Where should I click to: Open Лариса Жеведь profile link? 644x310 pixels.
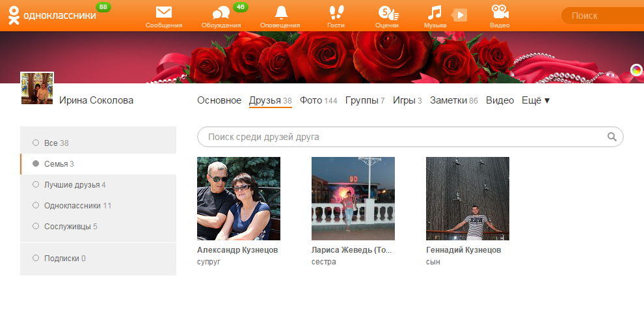pyautogui.click(x=351, y=250)
